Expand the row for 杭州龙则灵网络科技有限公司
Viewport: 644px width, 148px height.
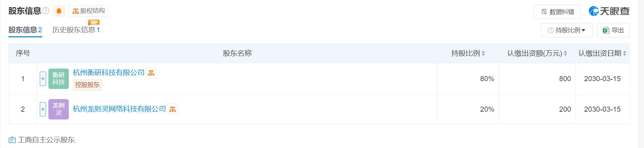pos(43,109)
